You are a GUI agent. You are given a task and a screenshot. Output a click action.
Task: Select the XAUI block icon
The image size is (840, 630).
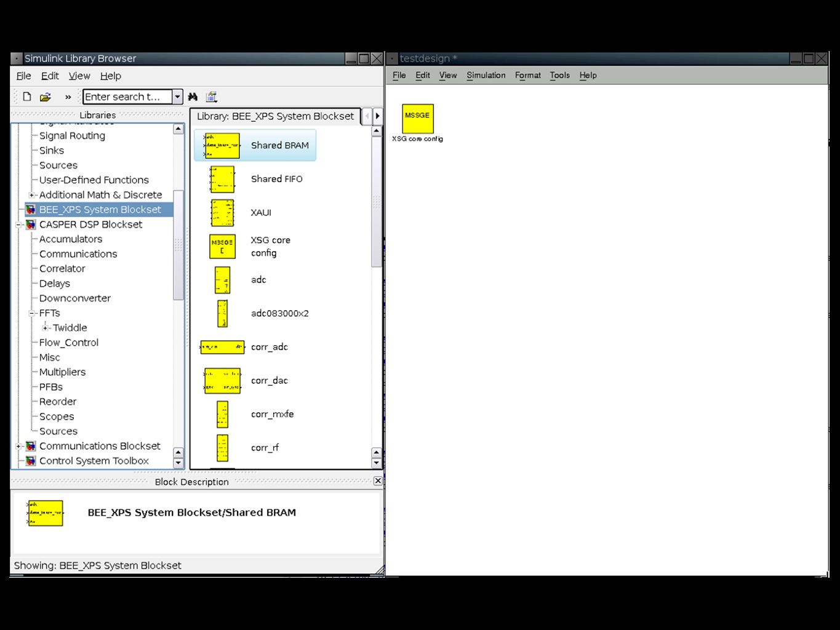click(222, 213)
